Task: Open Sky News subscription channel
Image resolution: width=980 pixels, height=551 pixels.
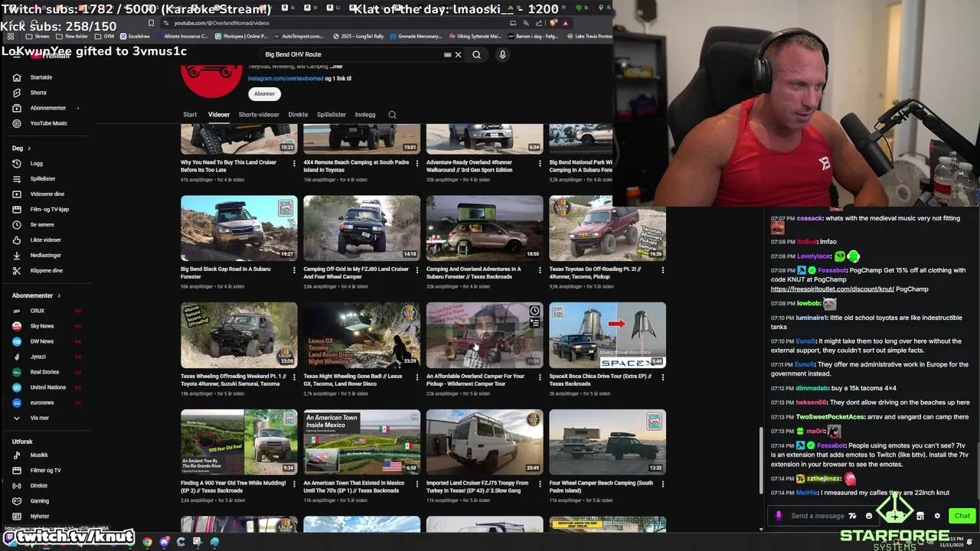Action: pyautogui.click(x=41, y=326)
